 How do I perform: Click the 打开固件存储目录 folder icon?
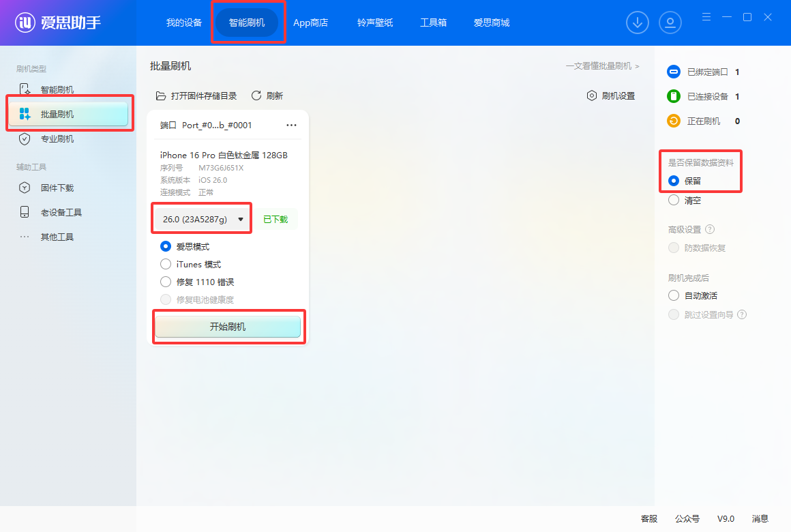161,95
